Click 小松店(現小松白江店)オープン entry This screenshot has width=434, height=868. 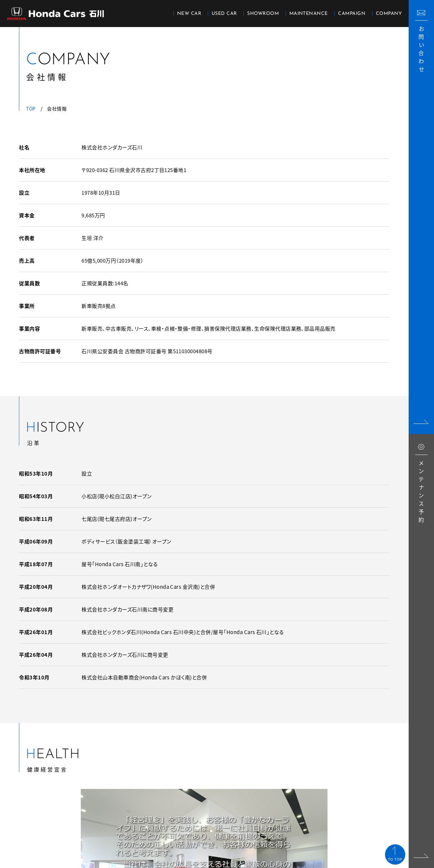(117, 497)
